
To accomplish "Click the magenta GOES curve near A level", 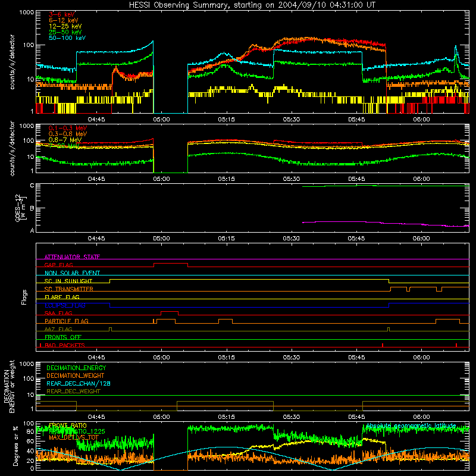I will click(x=386, y=224).
